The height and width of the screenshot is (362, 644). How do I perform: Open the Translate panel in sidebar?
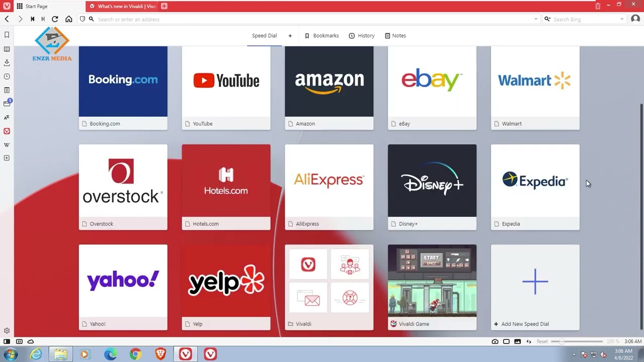pyautogui.click(x=7, y=117)
